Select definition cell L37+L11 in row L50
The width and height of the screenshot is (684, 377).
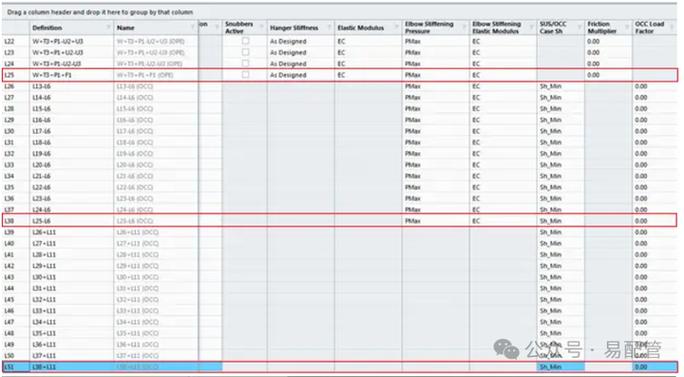pyautogui.click(x=72, y=356)
